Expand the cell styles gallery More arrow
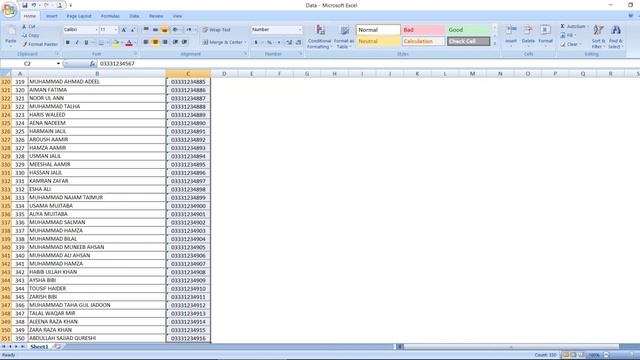640x360 pixels. (495, 43)
